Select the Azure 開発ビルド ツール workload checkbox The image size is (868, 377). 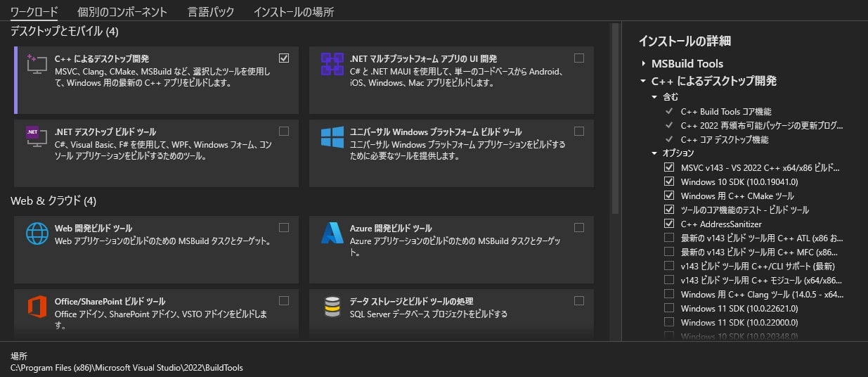click(579, 227)
